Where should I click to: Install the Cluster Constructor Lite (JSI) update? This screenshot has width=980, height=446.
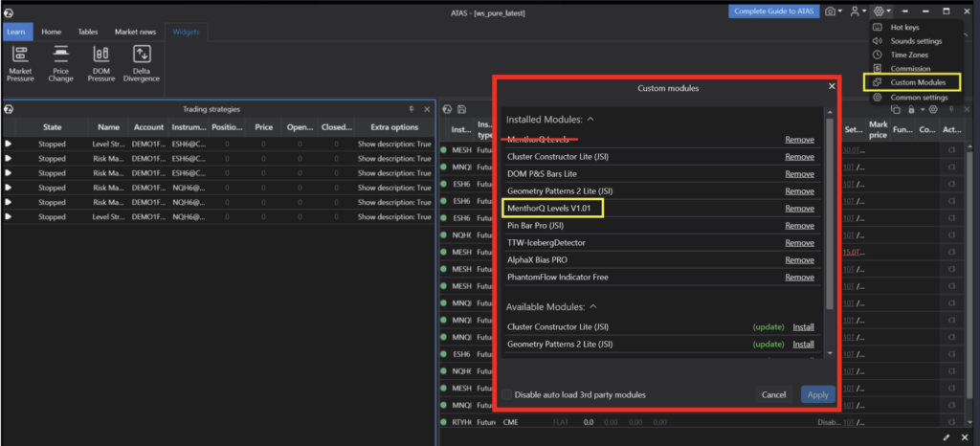click(803, 326)
